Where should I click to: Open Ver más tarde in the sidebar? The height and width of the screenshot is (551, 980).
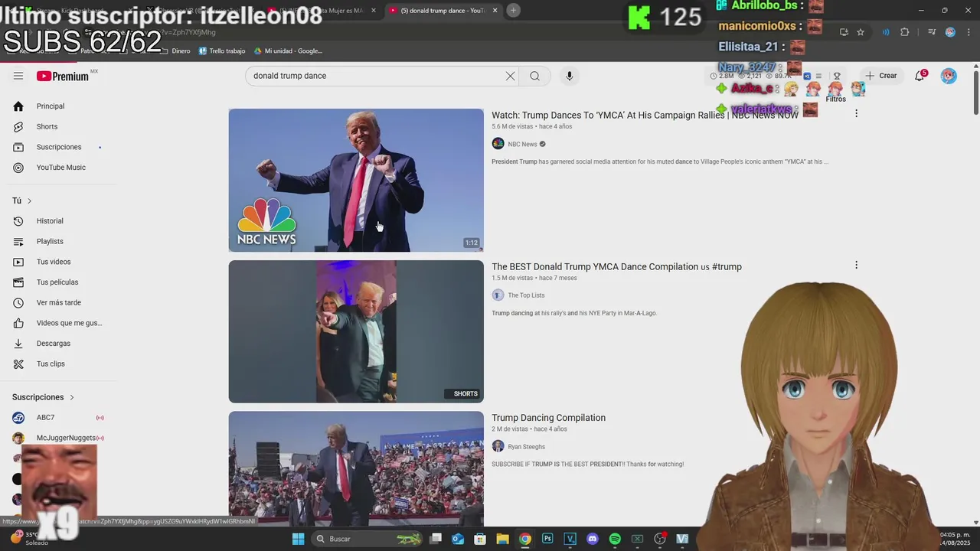58,302
